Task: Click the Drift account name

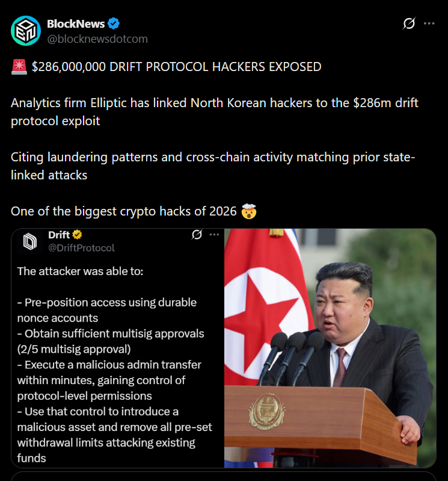Action: (x=59, y=235)
